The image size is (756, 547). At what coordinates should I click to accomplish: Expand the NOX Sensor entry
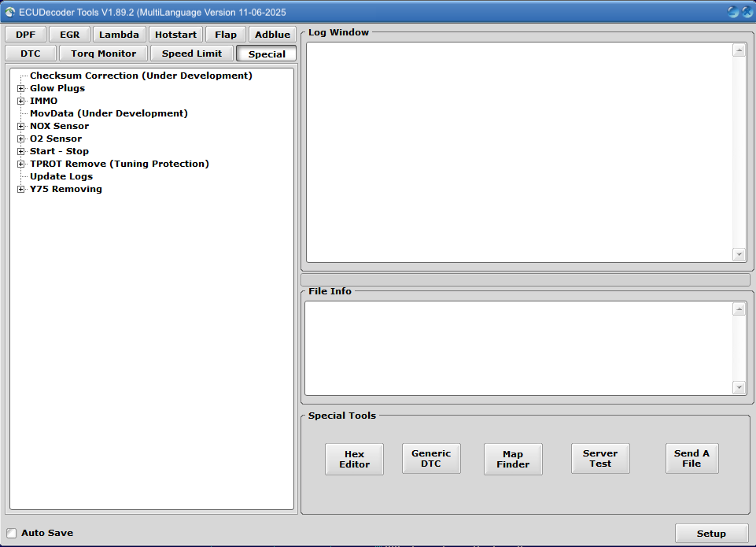pos(20,126)
